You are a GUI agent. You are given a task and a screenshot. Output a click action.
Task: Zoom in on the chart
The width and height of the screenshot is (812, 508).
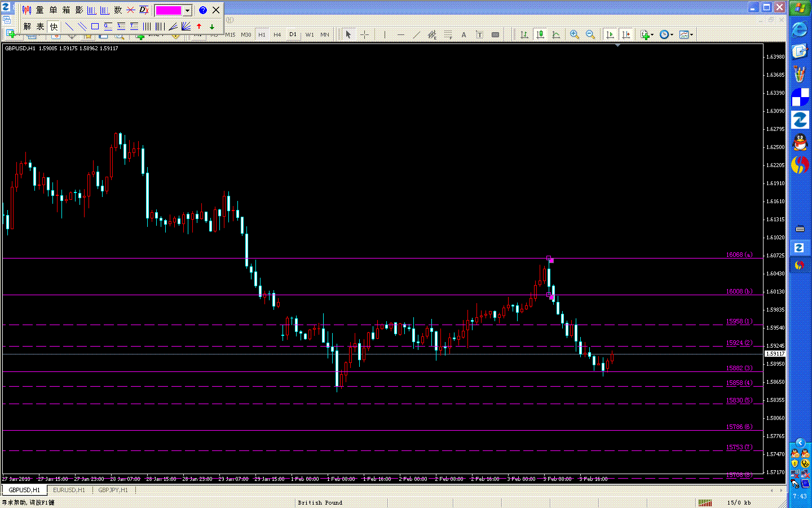[x=575, y=35]
